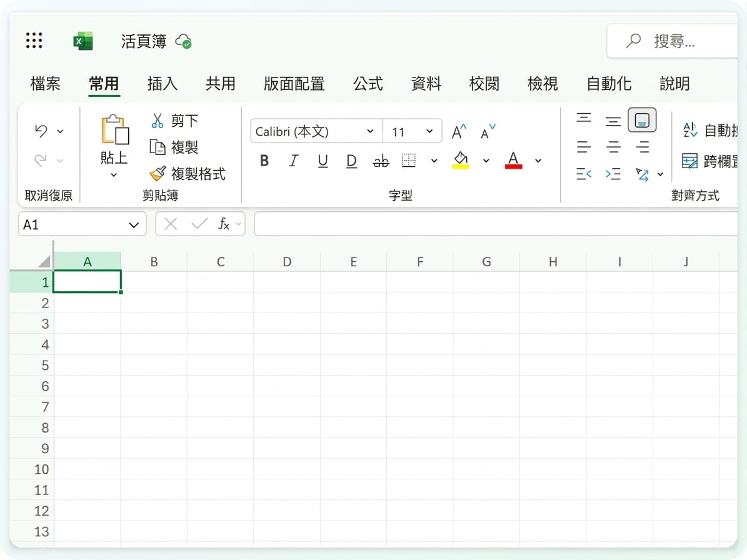This screenshot has width=747, height=560.
Task: Switch to the 資料 tab
Action: coord(426,84)
